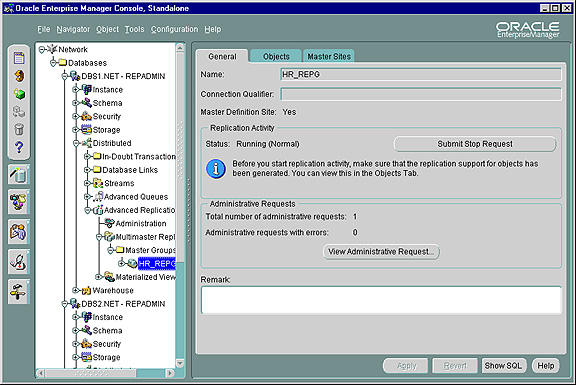Screen dimensions: 576x385
Task: Open the Help menu
Action: [x=213, y=29]
